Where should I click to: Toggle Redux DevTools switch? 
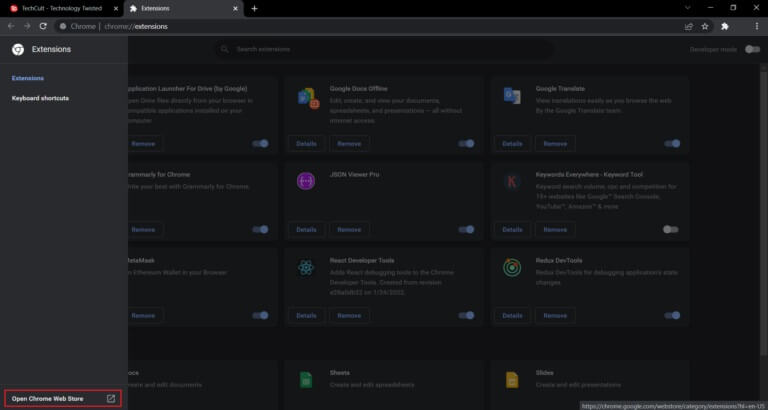[x=672, y=315]
